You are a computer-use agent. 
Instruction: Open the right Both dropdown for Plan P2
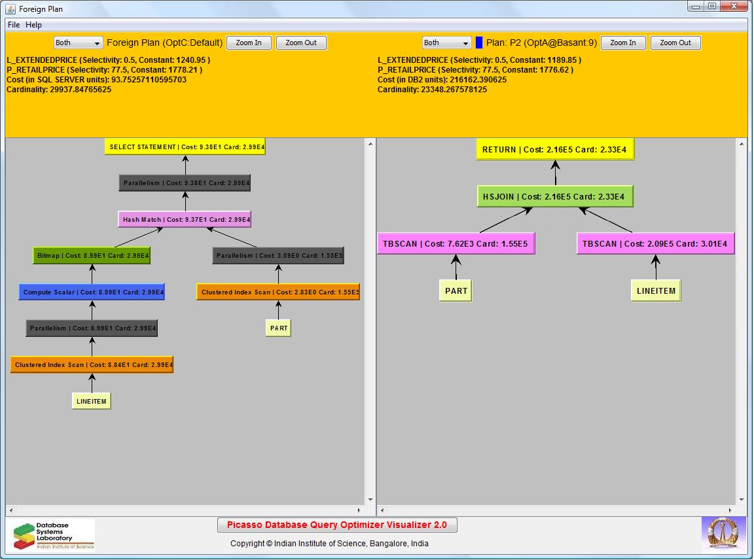[x=446, y=43]
